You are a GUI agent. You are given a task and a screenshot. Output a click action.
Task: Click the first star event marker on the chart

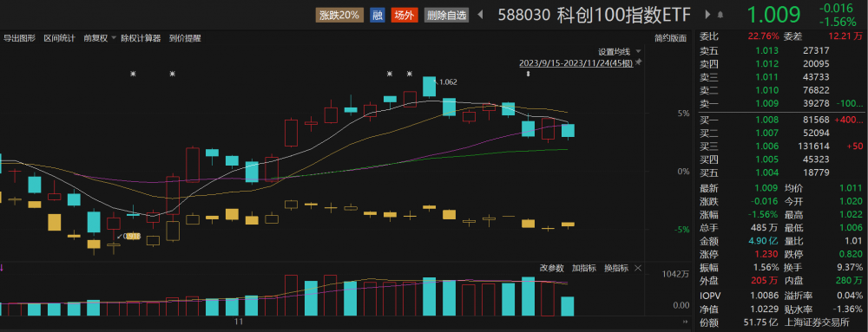pos(133,74)
